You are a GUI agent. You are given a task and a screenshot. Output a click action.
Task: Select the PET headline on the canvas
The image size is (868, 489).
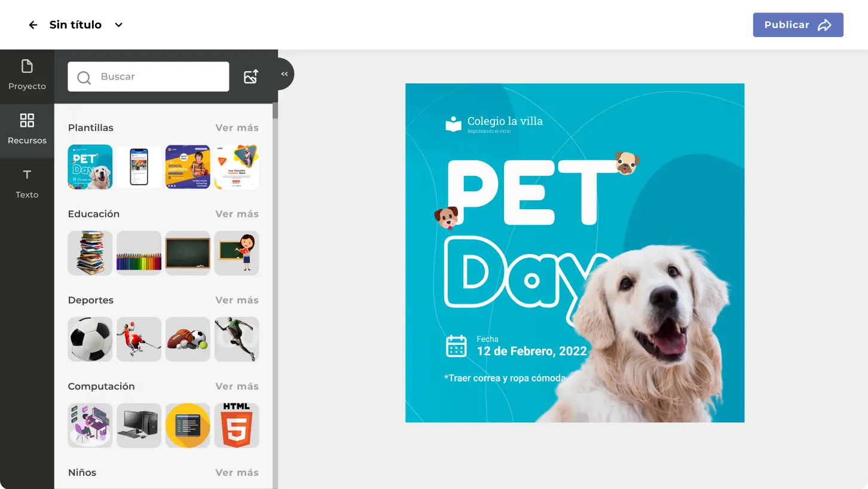click(x=532, y=192)
